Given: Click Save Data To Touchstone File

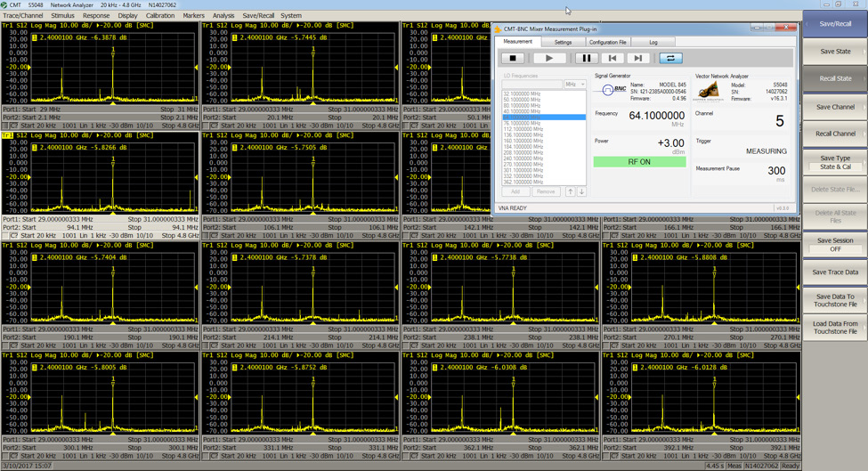Looking at the screenshot, I should (835, 301).
